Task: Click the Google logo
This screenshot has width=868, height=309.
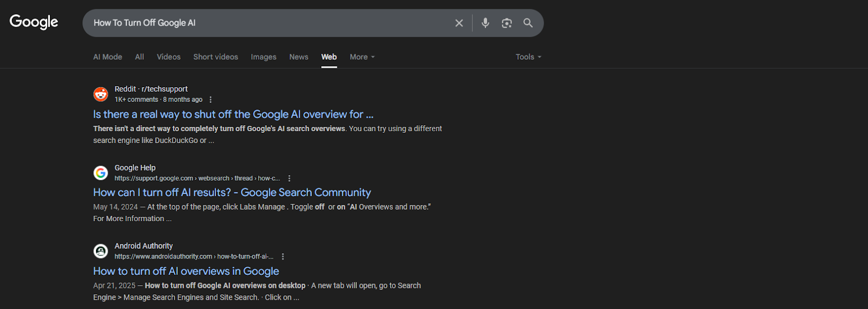Action: pos(34,22)
